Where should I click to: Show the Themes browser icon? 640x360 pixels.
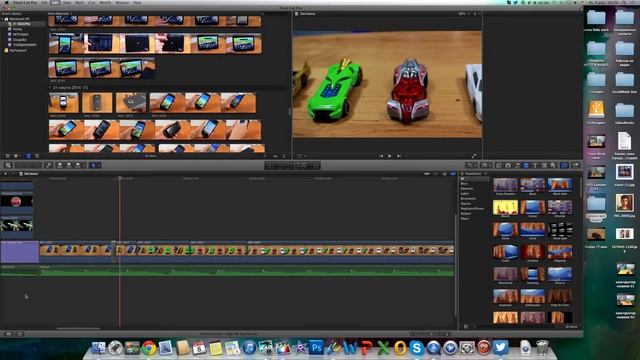pos(553,165)
